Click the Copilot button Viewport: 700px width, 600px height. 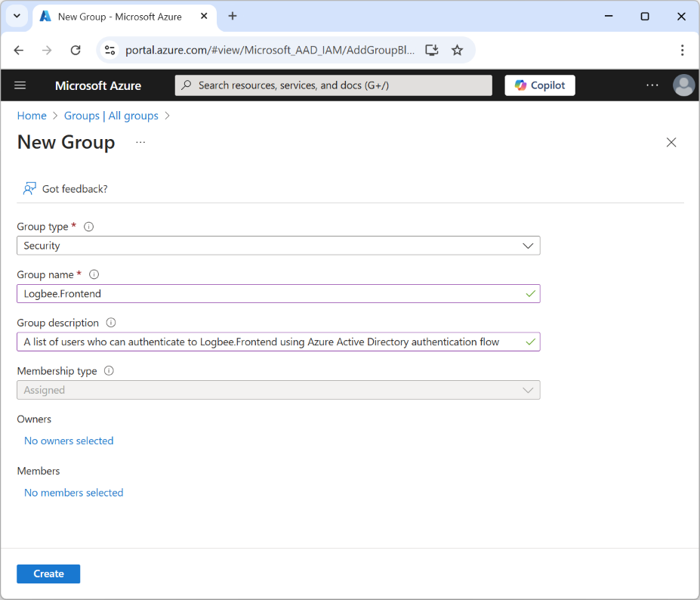539,85
